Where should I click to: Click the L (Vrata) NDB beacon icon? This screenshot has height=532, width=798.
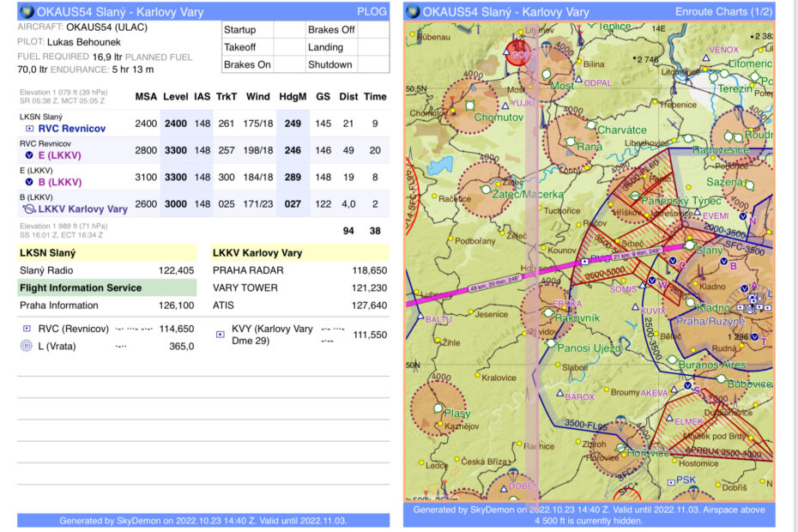27,346
